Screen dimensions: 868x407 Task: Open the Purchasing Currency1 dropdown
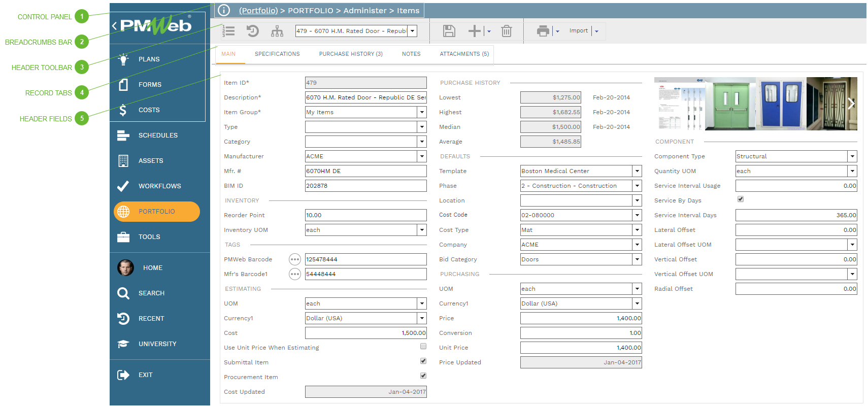pyautogui.click(x=637, y=303)
